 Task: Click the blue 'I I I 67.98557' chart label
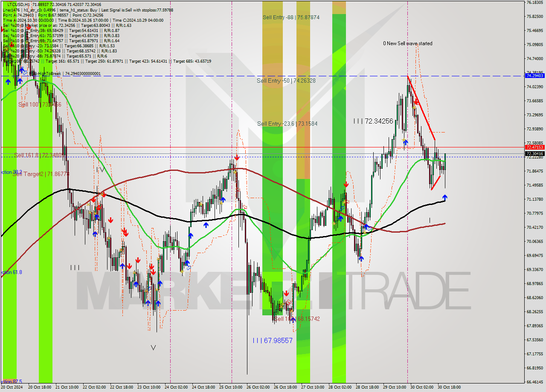273,340
